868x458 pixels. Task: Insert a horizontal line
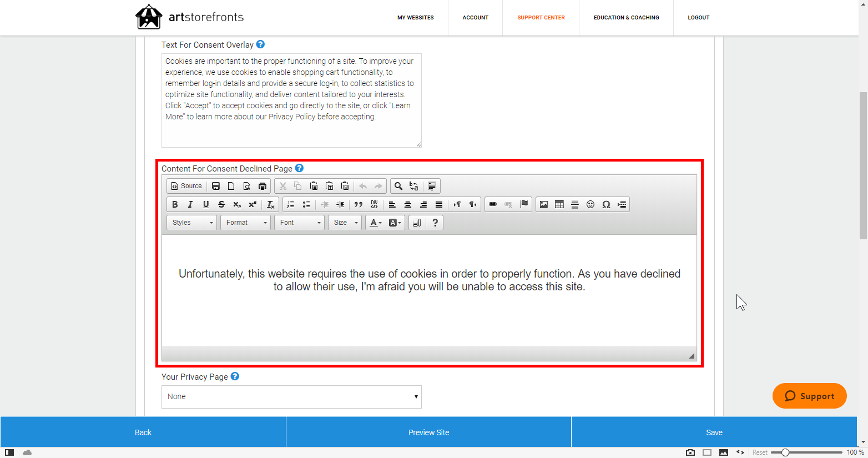(x=575, y=204)
